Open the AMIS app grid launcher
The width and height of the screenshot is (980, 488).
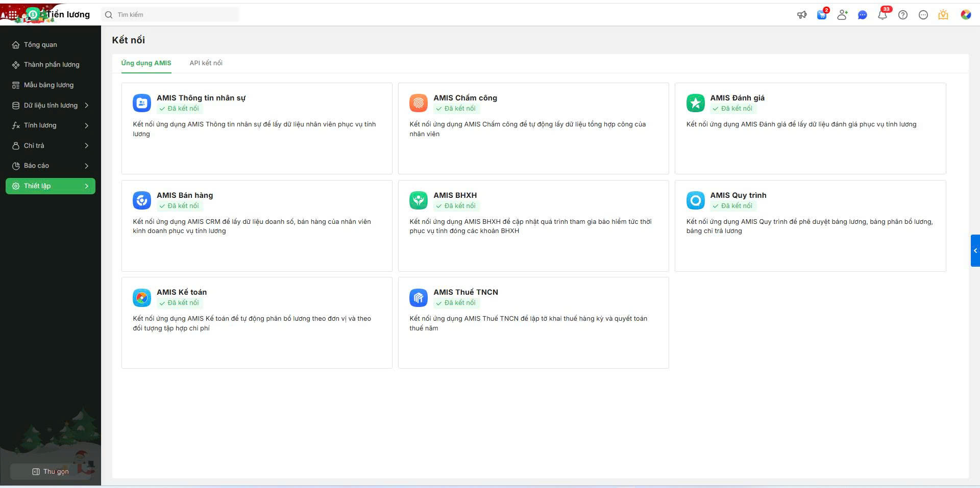point(12,15)
